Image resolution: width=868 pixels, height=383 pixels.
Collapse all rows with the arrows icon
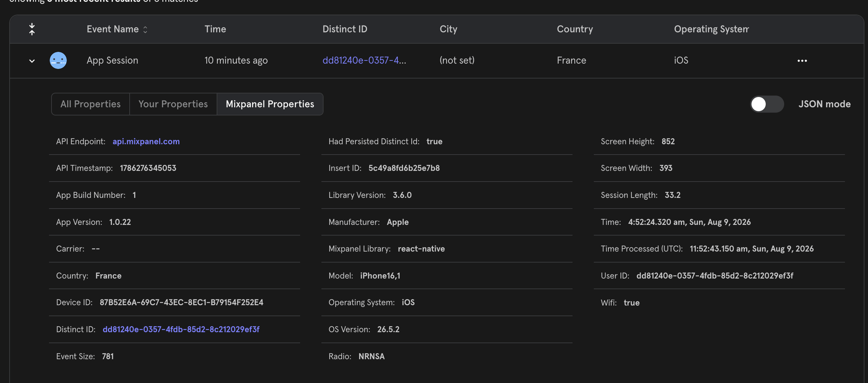32,29
